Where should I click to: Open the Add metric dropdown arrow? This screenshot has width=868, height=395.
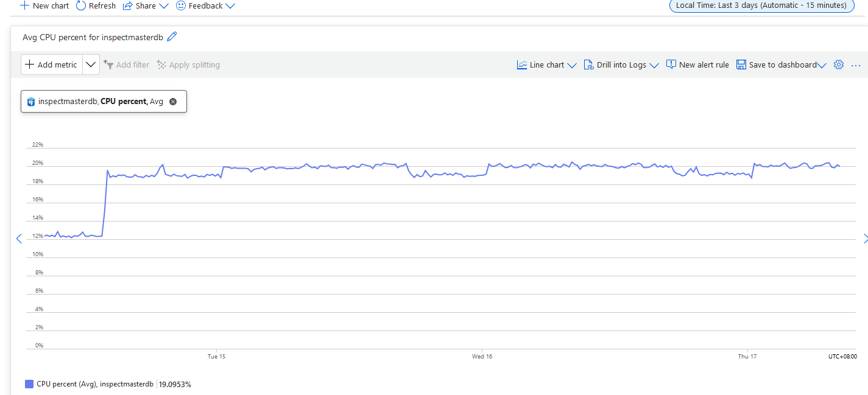click(x=90, y=64)
